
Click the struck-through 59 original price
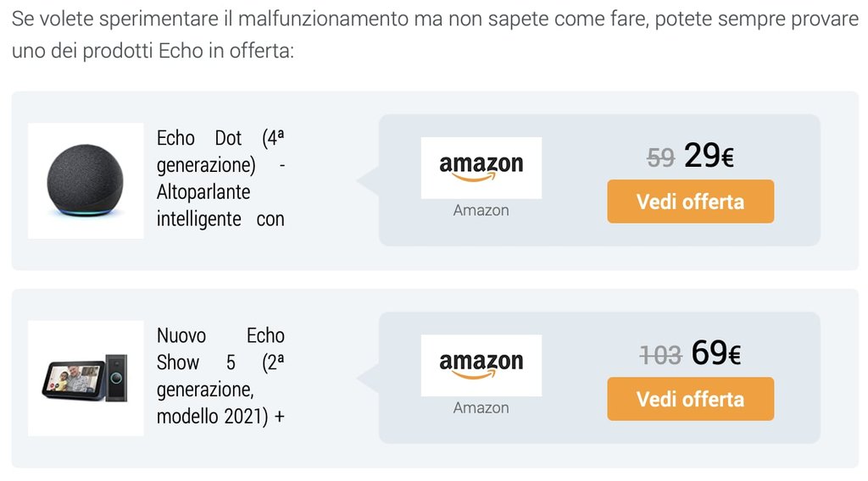[x=661, y=158]
